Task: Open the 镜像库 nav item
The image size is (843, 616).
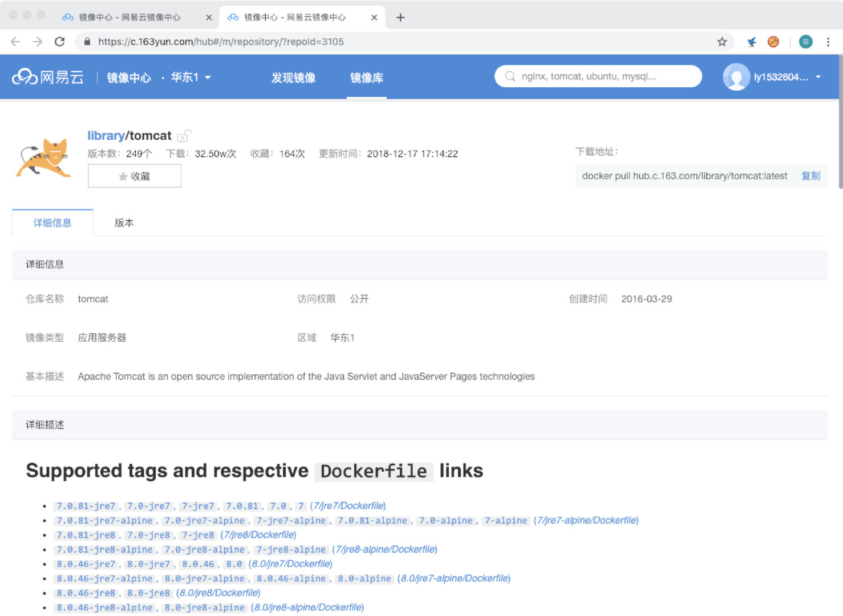Action: (367, 78)
